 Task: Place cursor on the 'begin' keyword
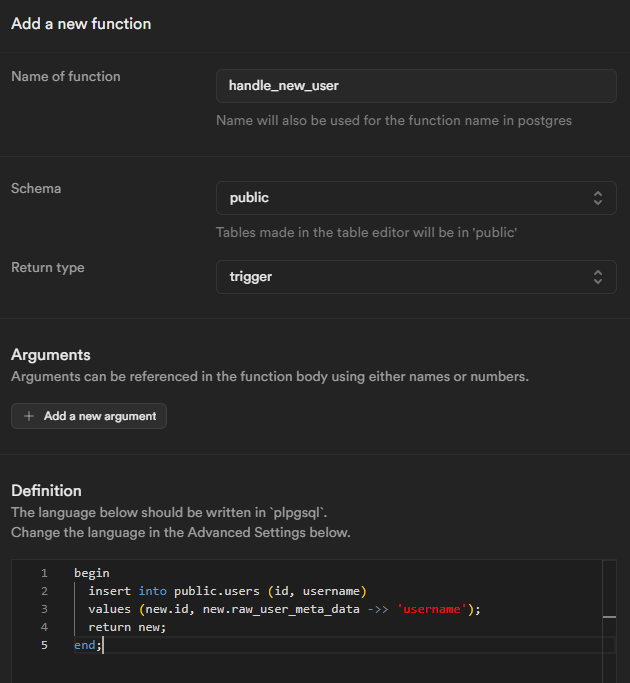pyautogui.click(x=92, y=573)
